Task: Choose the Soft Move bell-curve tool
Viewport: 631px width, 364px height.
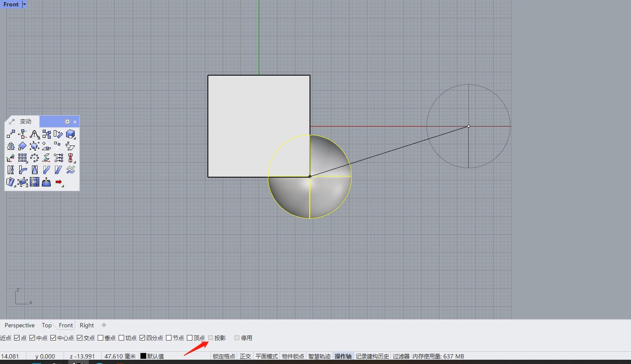Action: click(x=35, y=134)
